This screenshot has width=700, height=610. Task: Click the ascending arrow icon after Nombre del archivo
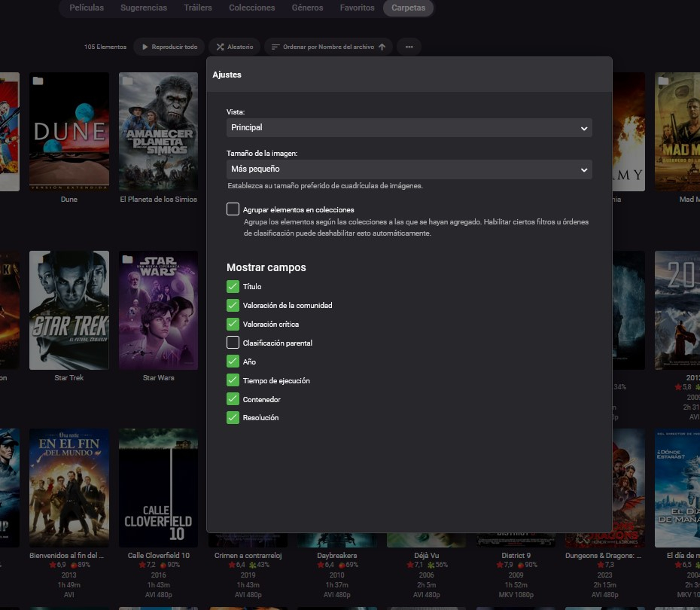pyautogui.click(x=382, y=47)
